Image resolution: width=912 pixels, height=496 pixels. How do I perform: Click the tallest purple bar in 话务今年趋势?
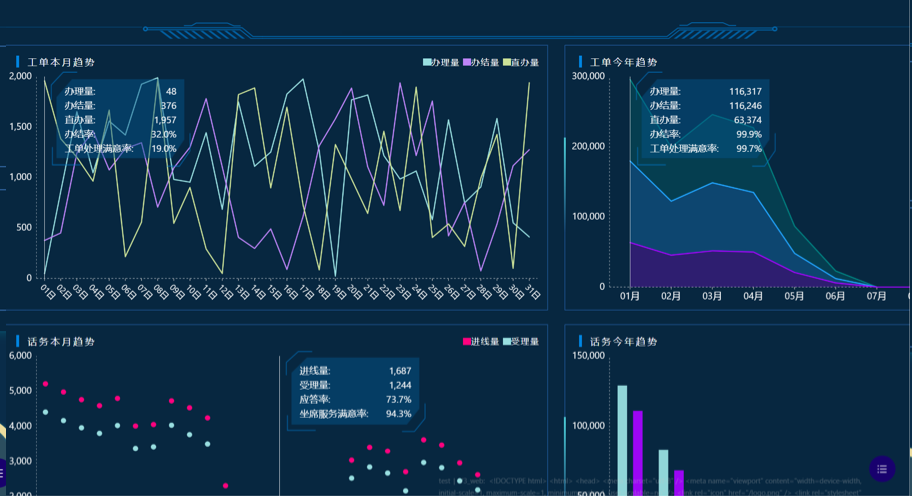coord(637,453)
